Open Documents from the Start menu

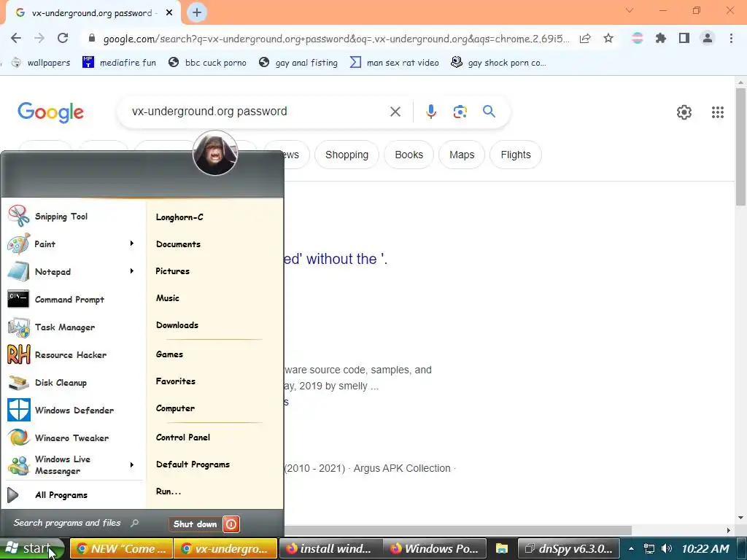tap(178, 244)
